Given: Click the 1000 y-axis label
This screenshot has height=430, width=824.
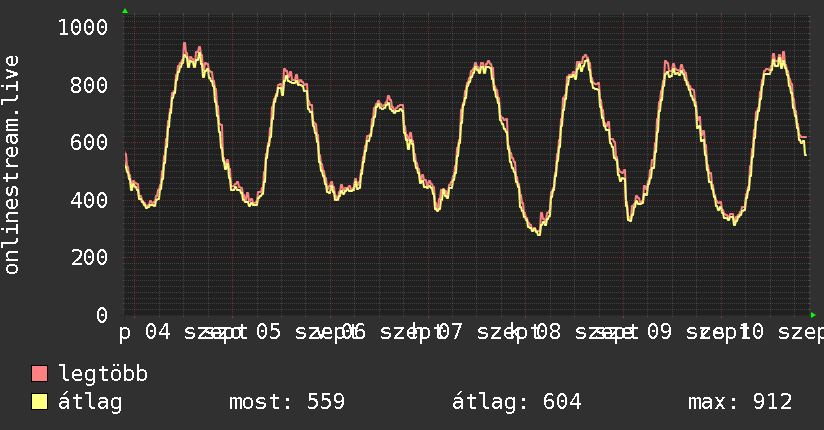Looking at the screenshot, I should point(83,27).
